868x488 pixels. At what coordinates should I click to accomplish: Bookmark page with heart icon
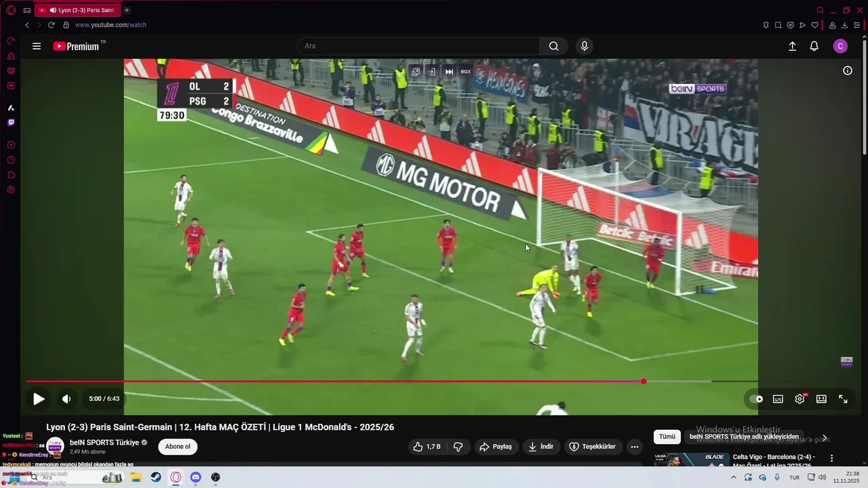click(815, 25)
